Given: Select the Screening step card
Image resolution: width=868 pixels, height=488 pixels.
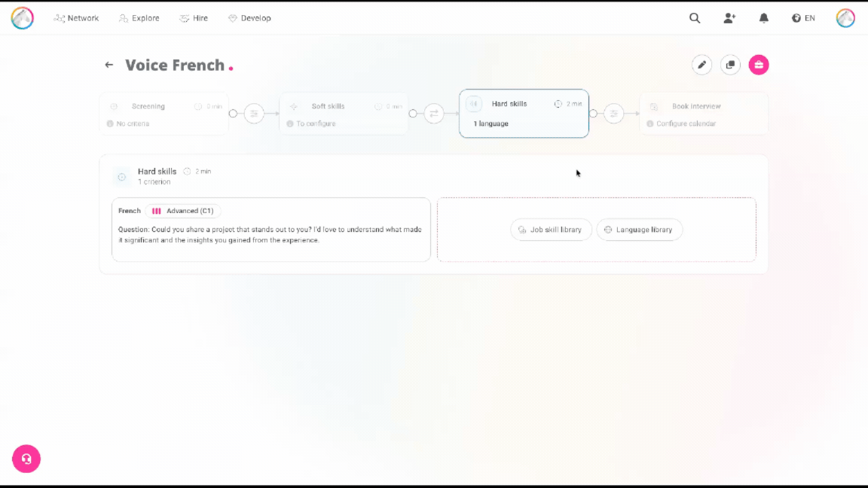Looking at the screenshot, I should (164, 114).
